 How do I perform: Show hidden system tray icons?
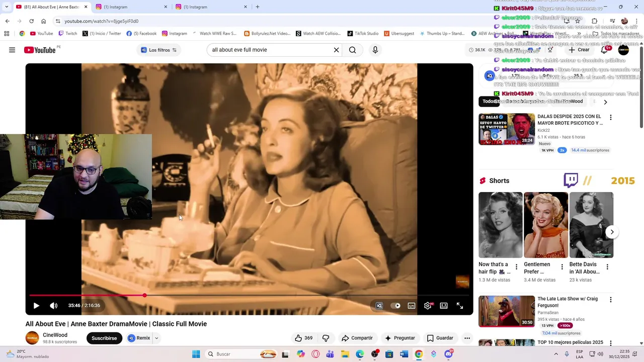556,354
